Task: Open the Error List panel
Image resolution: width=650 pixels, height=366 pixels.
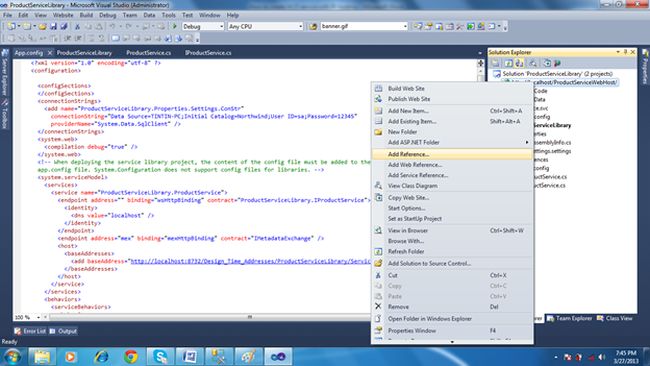Action: click(x=30, y=331)
